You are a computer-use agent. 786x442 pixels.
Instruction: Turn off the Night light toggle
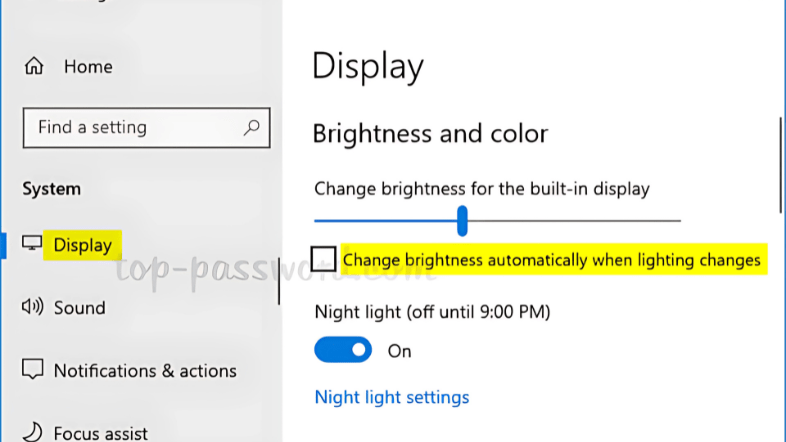[343, 351]
